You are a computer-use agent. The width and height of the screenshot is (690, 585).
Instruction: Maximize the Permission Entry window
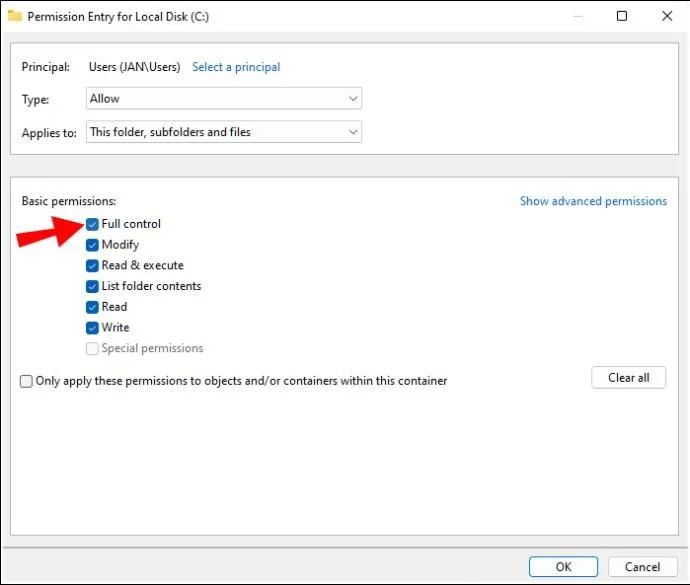(622, 16)
